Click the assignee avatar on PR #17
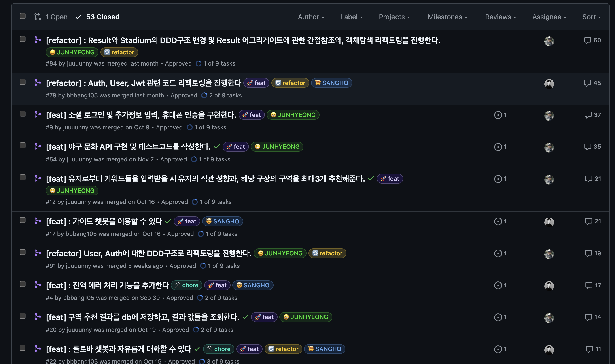 549,222
